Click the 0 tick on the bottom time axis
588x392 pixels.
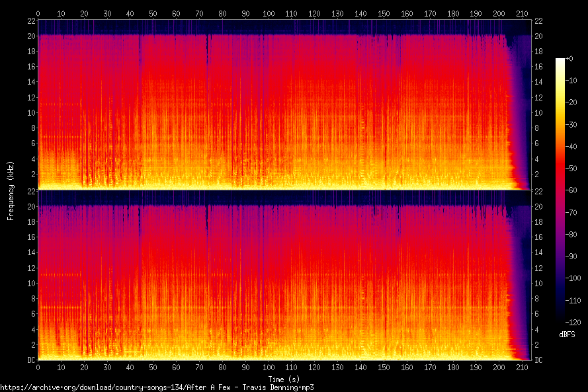coord(38,368)
